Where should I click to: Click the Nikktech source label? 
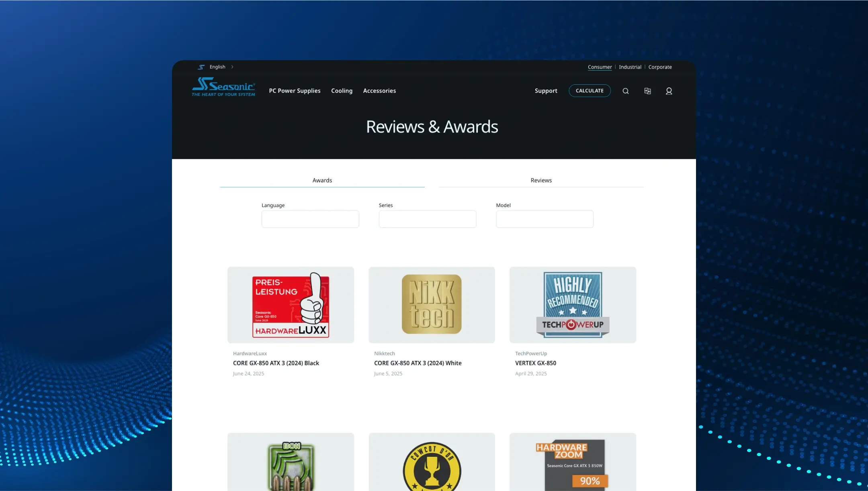coord(385,354)
